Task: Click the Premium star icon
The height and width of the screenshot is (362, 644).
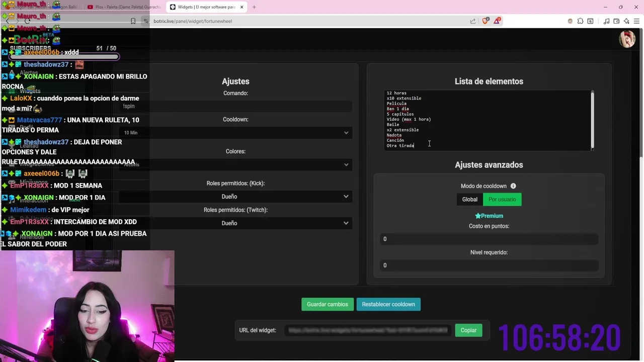Action: [478, 216]
